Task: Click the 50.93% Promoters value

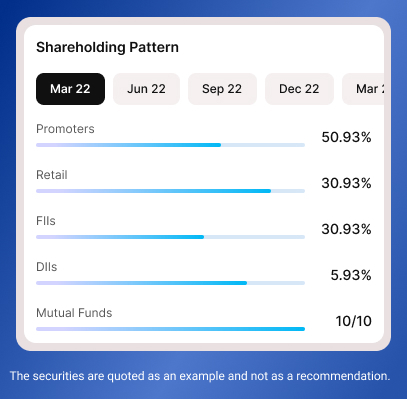Action: (x=346, y=137)
